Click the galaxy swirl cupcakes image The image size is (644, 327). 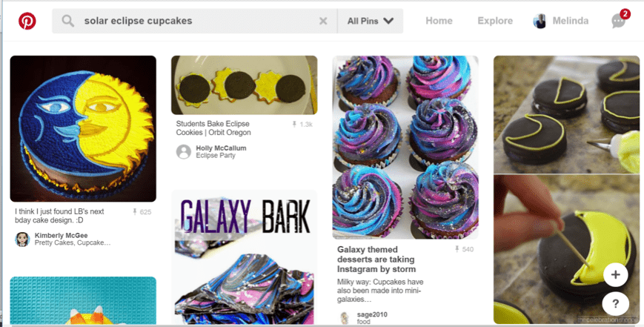[x=405, y=148]
